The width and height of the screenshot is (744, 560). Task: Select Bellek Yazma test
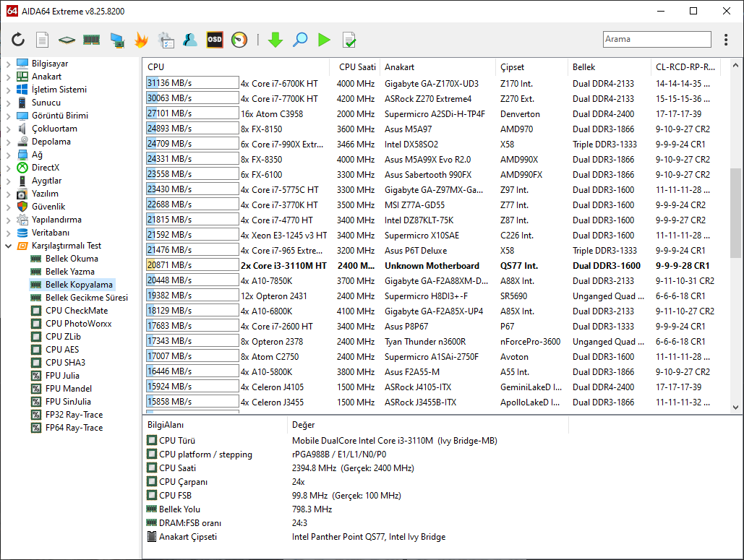(69, 272)
